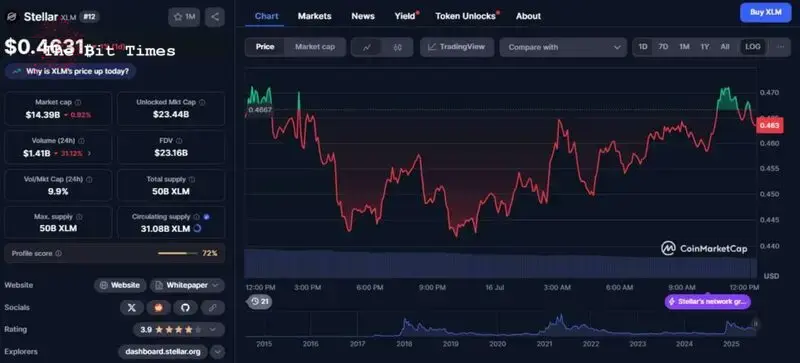Switch to candlestick chart icon
Image resolution: width=800 pixels, height=363 pixels.
tap(397, 47)
